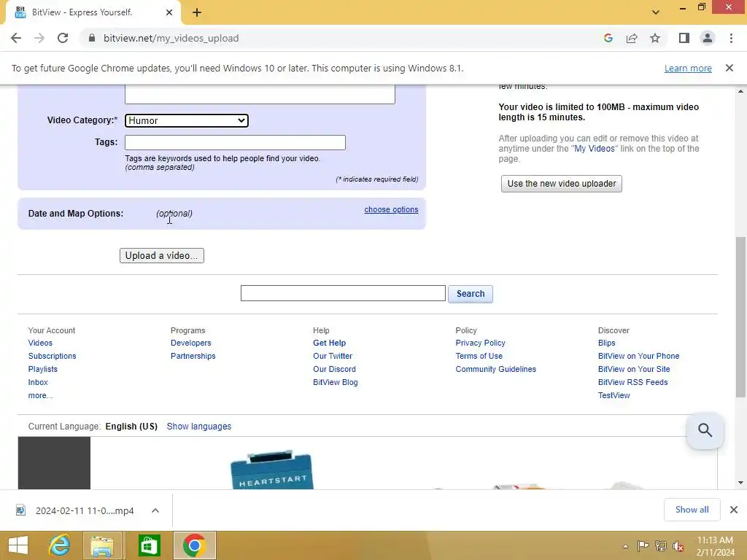Viewport: 747px width, 560px height.
Task: Open the BitView RSS Feeds link
Action: [632, 382]
